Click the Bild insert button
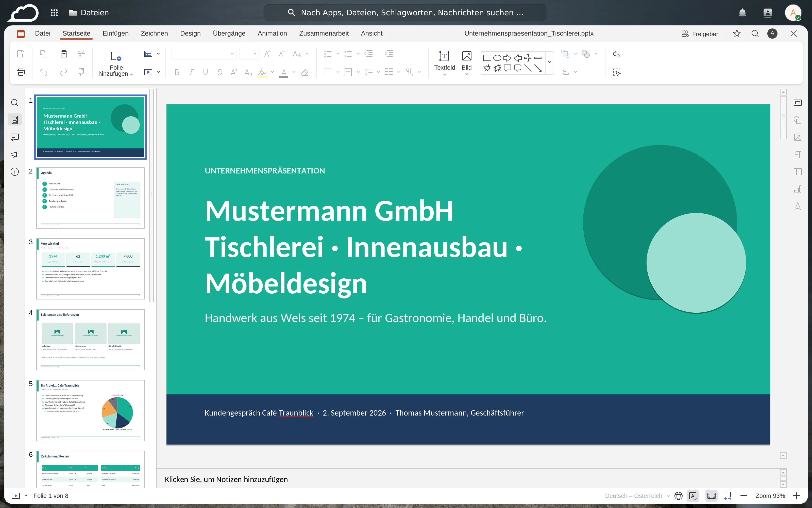Image resolution: width=812 pixels, height=508 pixels. pos(466,60)
